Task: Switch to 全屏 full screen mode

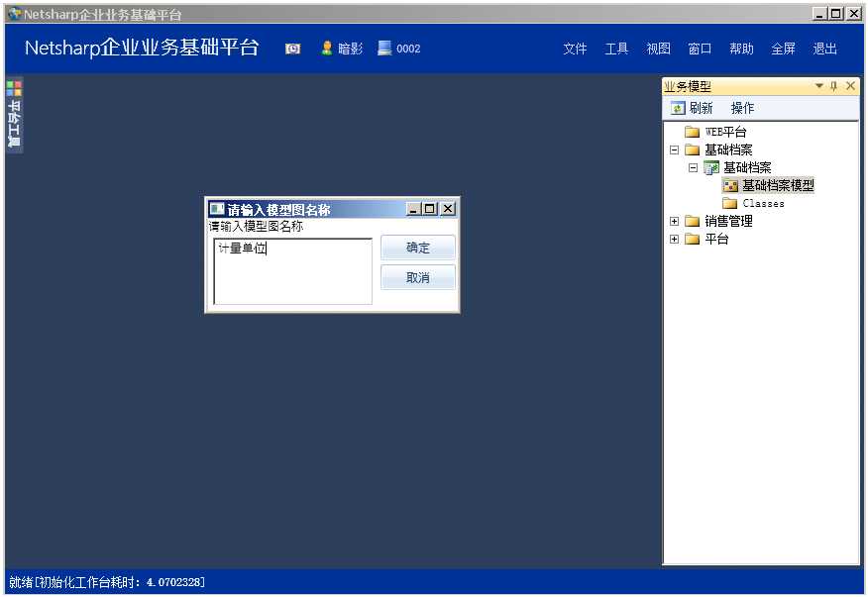Action: pos(783,49)
